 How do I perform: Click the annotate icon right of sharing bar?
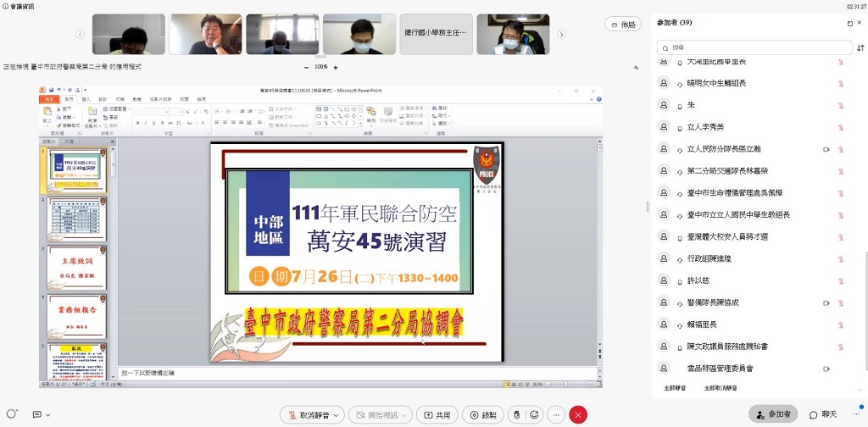636,68
